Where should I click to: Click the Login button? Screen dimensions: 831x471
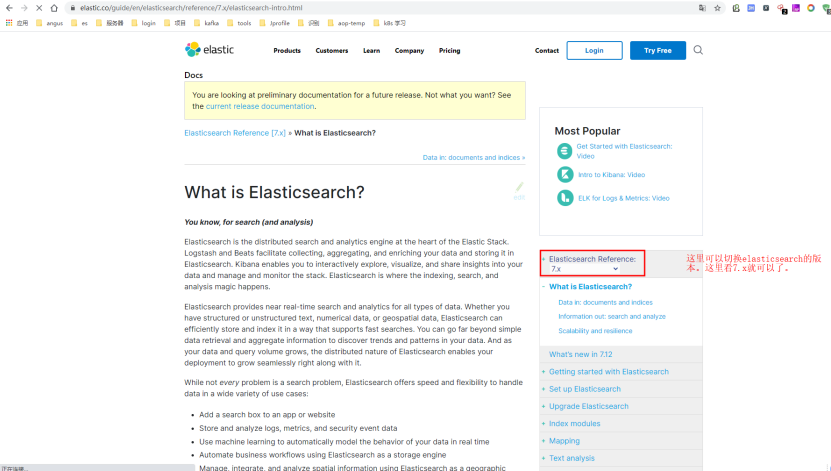(x=594, y=50)
